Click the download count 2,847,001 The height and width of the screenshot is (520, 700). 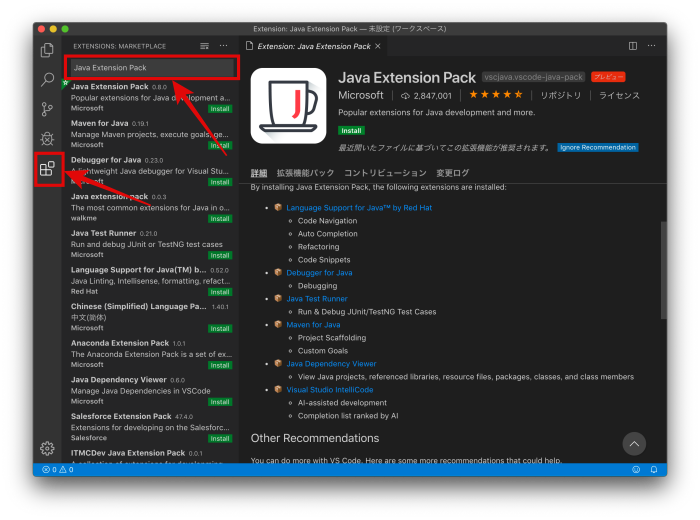point(426,96)
